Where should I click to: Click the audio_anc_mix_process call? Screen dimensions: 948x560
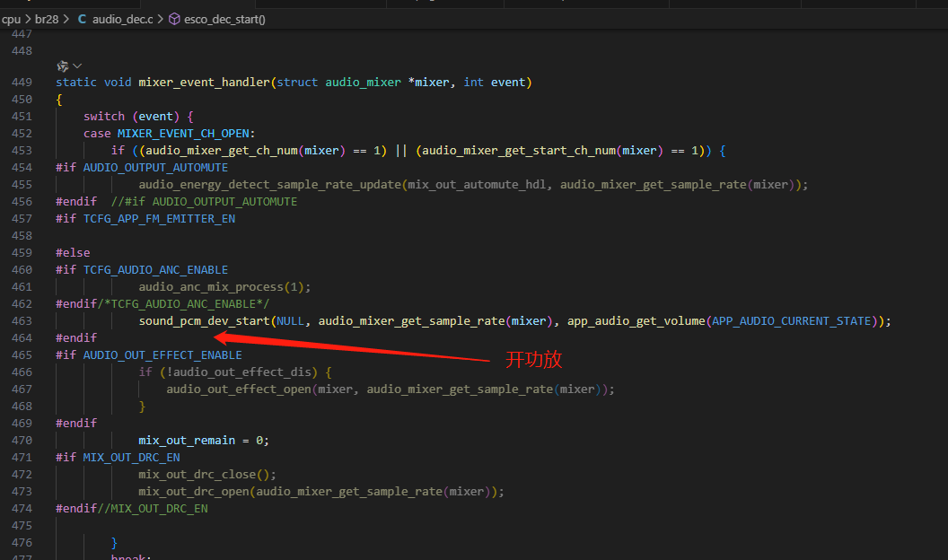pos(211,287)
